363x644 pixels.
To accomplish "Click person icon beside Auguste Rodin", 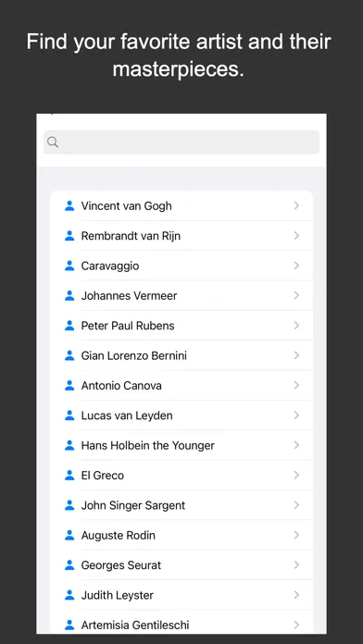I will pos(69,535).
